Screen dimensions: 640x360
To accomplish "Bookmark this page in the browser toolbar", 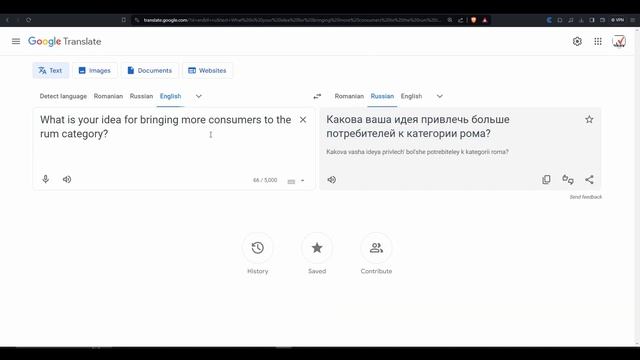I will 124,20.
